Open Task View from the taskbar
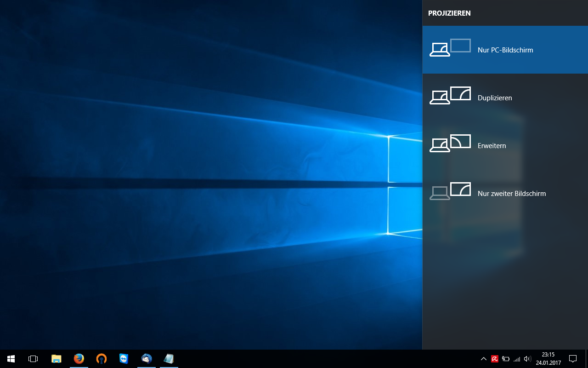Viewport: 588px width, 368px height. 33,359
